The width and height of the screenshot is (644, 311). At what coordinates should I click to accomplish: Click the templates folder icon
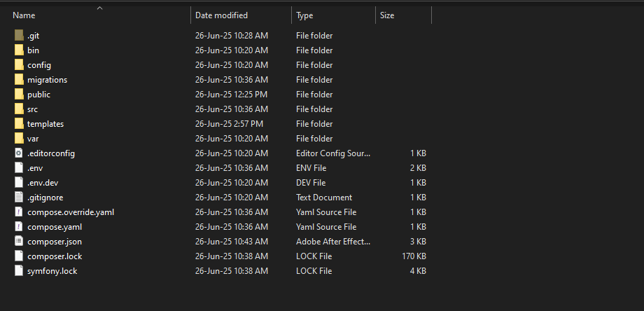(x=19, y=124)
